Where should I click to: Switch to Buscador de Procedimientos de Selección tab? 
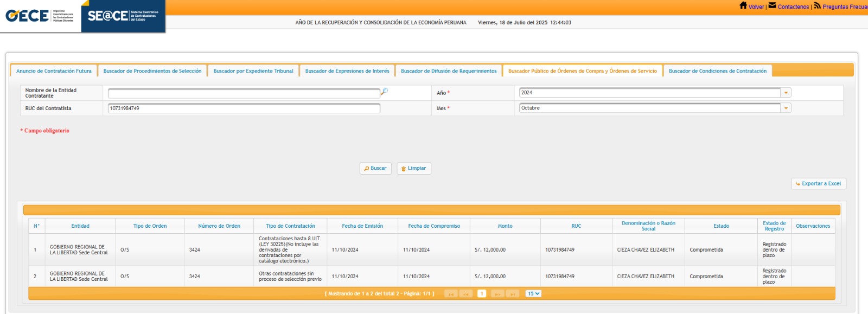point(152,71)
